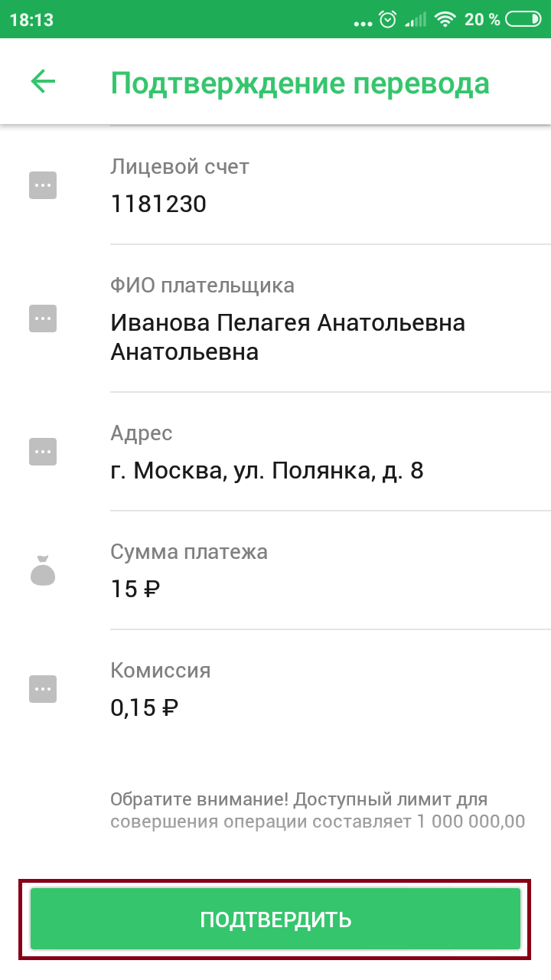The width and height of the screenshot is (551, 980).
Task: Tap the address г. Москва, ул. Полянка
Action: [x=267, y=469]
